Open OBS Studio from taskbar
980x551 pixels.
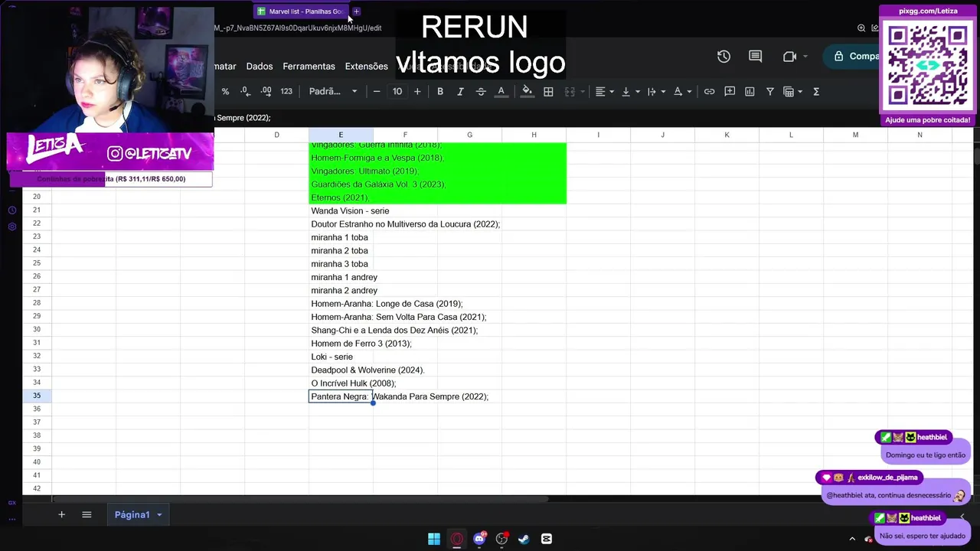[x=501, y=539]
